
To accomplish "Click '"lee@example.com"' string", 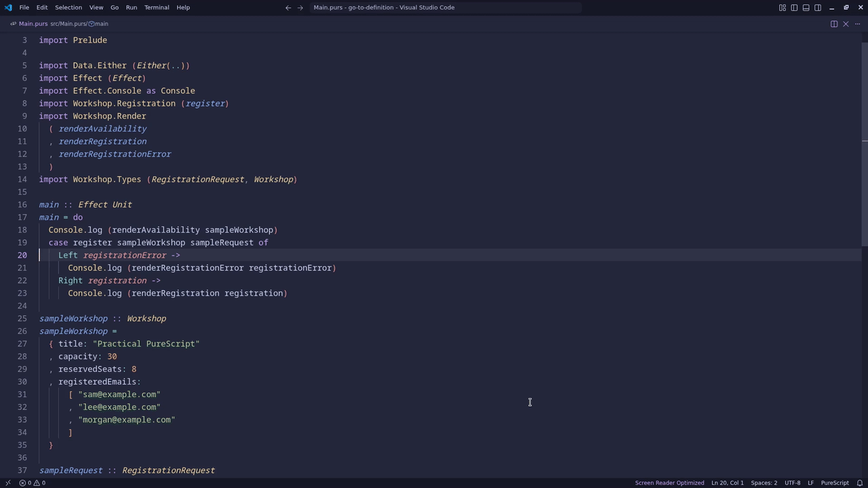I will pos(119,407).
